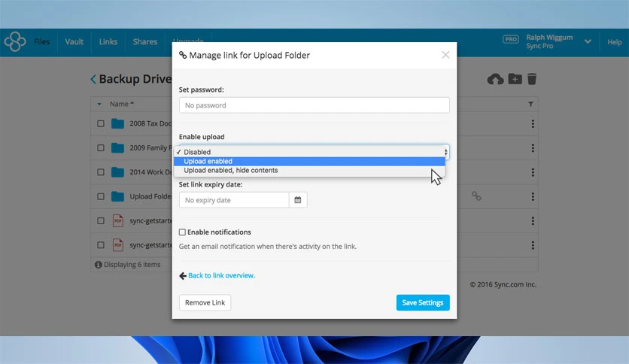The image size is (629, 364).
Task: Click the Upload Folder folder icon
Action: tap(117, 196)
